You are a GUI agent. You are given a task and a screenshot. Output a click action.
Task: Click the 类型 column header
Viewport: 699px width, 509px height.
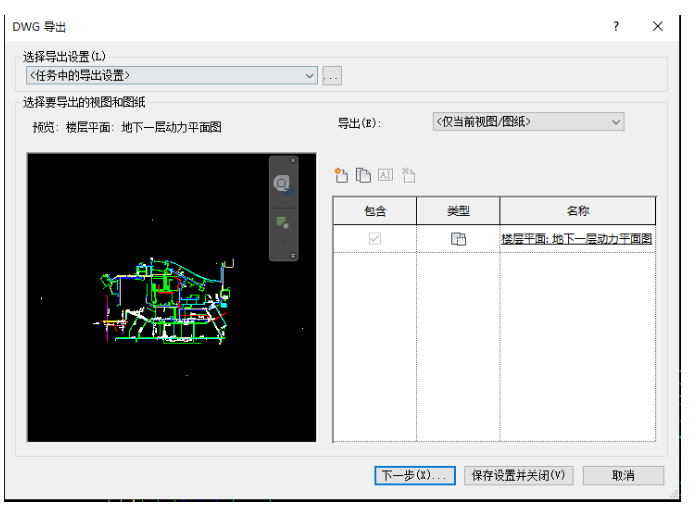click(458, 211)
